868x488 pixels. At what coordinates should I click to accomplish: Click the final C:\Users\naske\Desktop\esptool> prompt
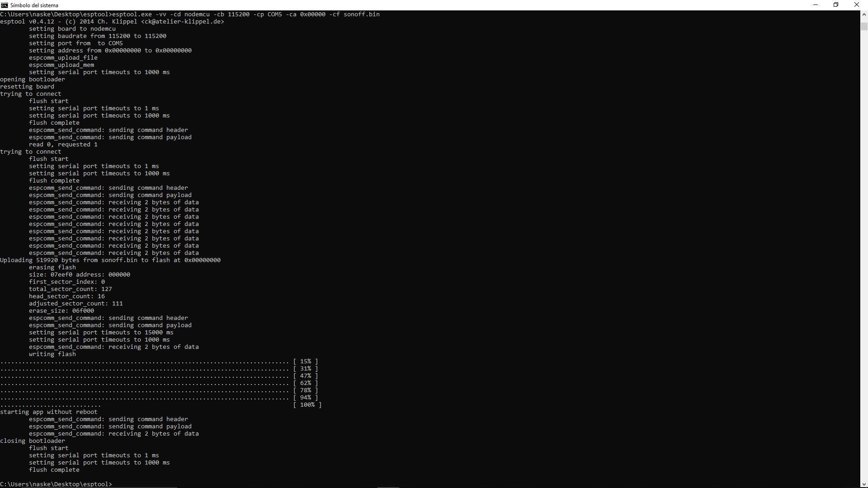56,484
